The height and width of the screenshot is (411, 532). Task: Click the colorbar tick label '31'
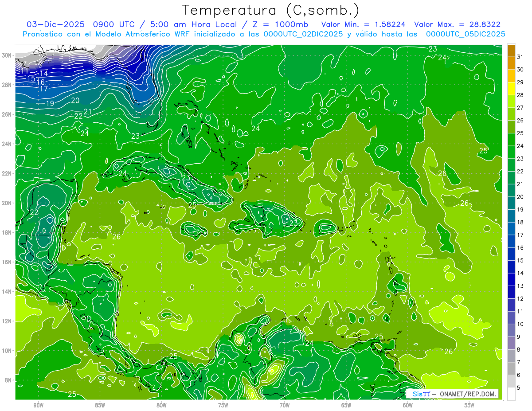(520, 57)
